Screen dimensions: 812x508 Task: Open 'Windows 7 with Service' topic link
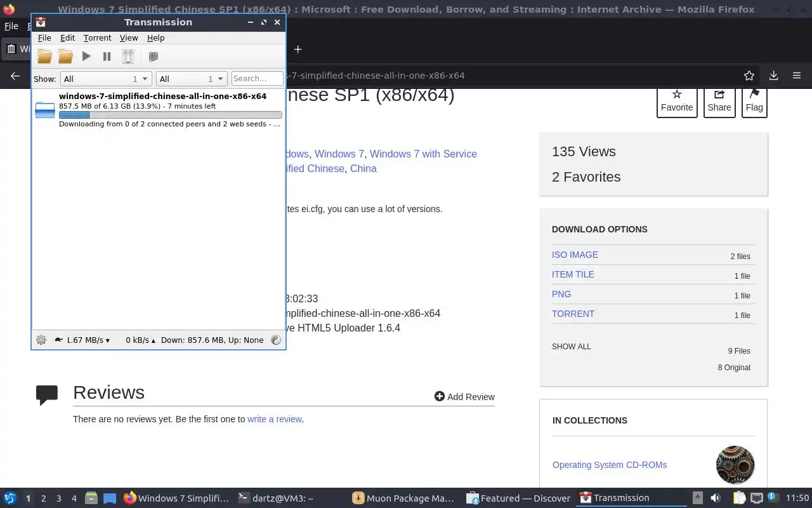423,154
